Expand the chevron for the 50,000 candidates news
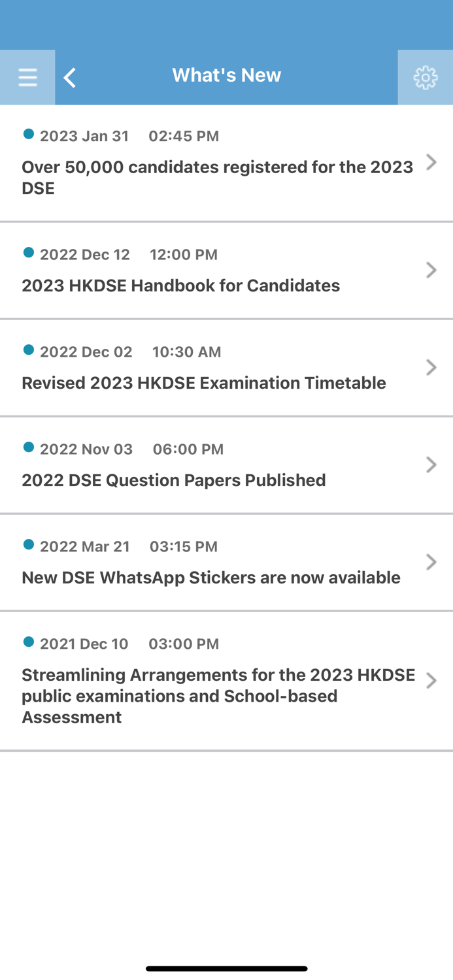Image resolution: width=453 pixels, height=980 pixels. (x=432, y=163)
